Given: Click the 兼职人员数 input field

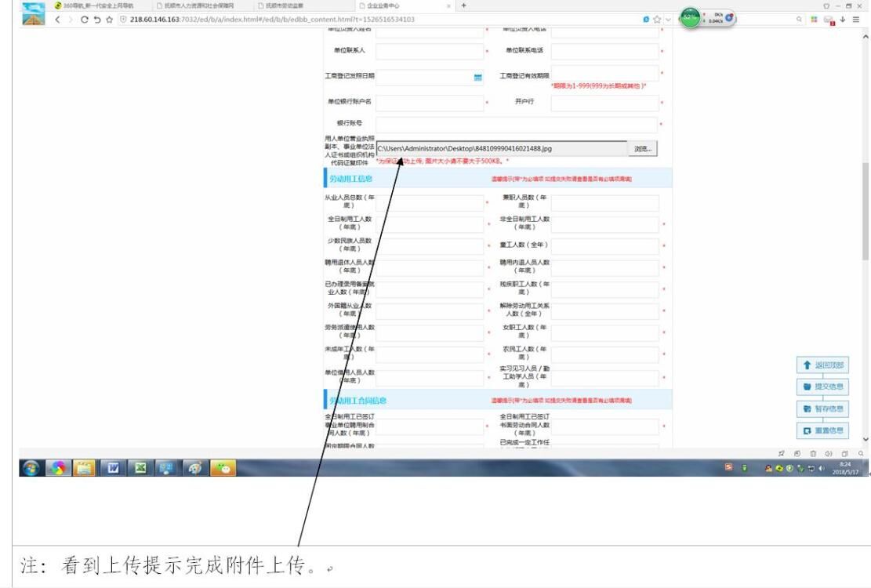Looking at the screenshot, I should [605, 202].
